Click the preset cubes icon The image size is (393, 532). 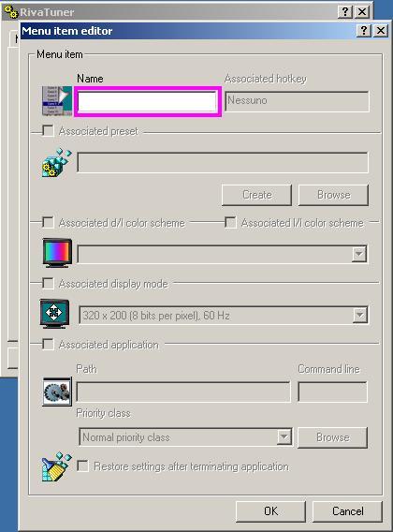57,163
